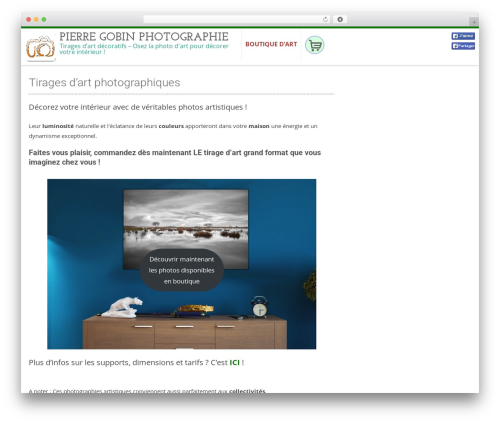This screenshot has height=423, width=500.
Task: Click the round icon beside the address bar
Action: point(340,19)
